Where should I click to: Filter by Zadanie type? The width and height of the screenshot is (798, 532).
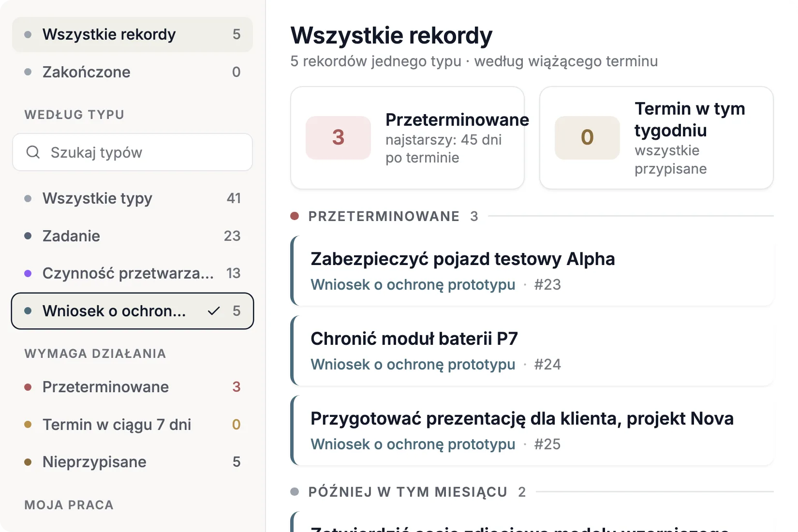coord(133,236)
